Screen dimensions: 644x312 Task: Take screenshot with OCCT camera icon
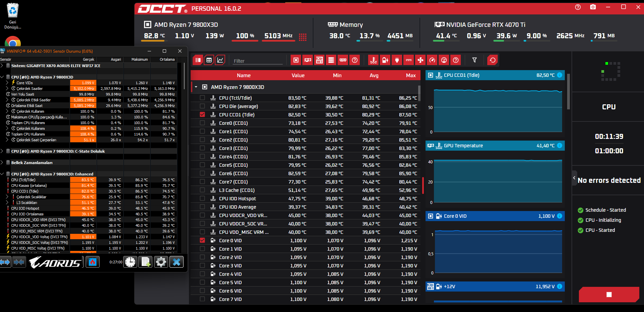[593, 7]
